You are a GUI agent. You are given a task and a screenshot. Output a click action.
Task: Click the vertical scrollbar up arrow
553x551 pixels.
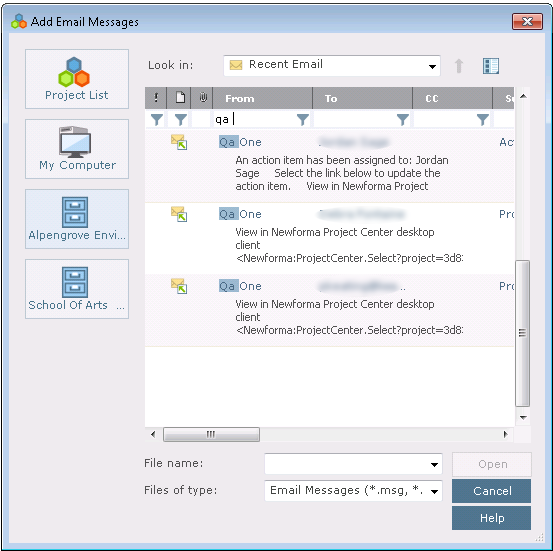tap(523, 96)
